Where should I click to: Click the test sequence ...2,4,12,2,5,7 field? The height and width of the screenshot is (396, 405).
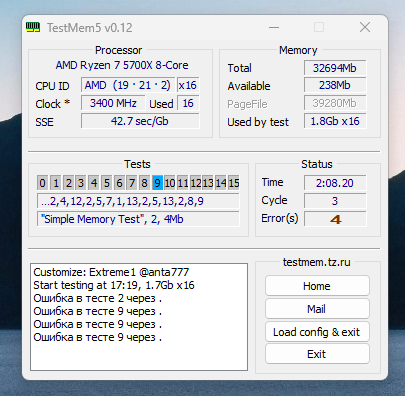(x=138, y=201)
